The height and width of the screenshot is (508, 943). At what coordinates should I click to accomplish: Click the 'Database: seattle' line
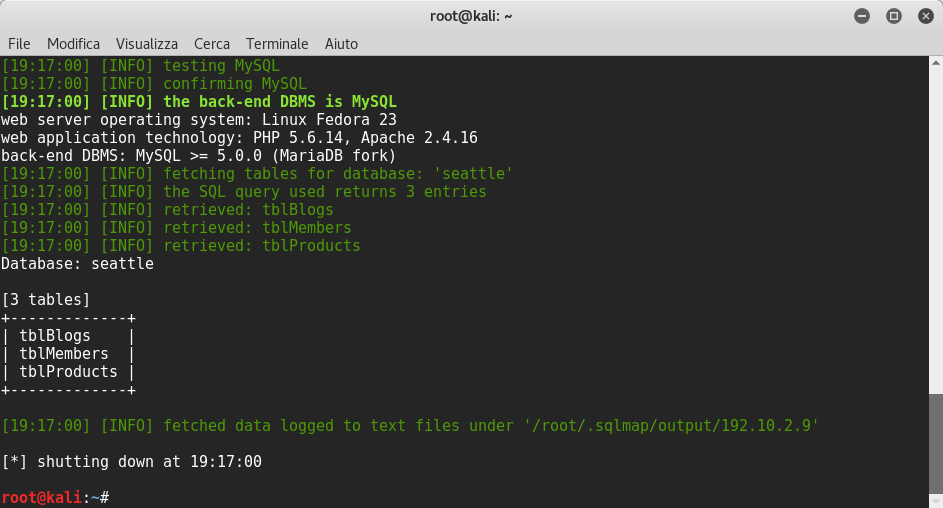pos(78,263)
